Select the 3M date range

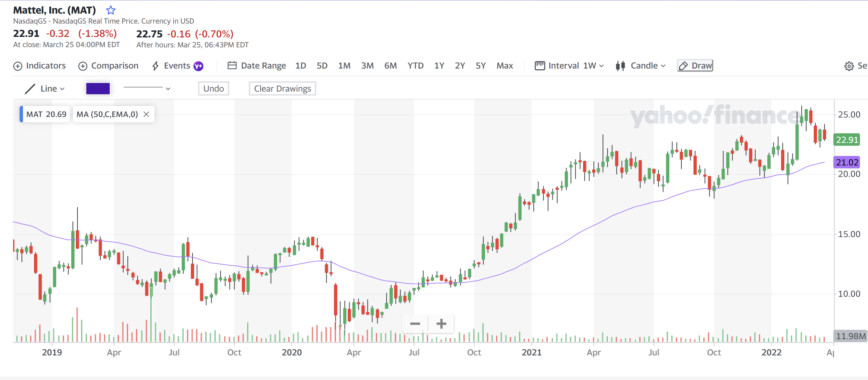pyautogui.click(x=367, y=66)
